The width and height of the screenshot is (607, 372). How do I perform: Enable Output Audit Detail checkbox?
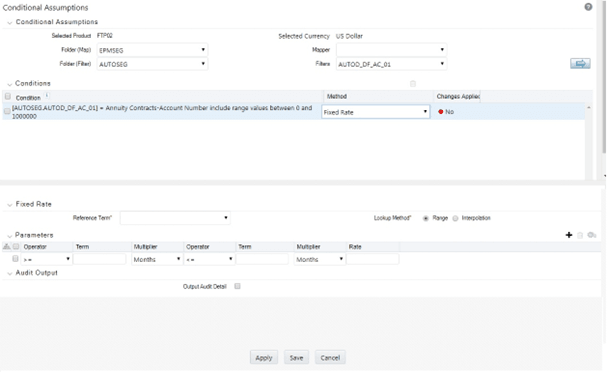(x=237, y=286)
